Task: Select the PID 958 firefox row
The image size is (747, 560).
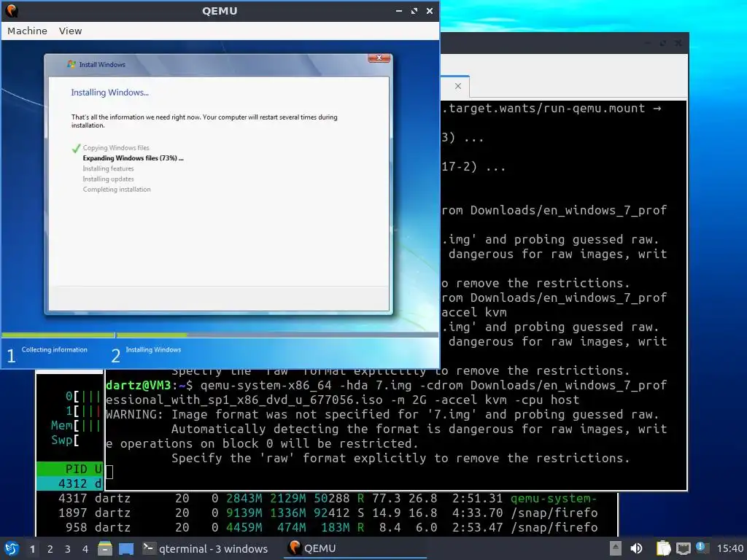Action: pos(328,527)
